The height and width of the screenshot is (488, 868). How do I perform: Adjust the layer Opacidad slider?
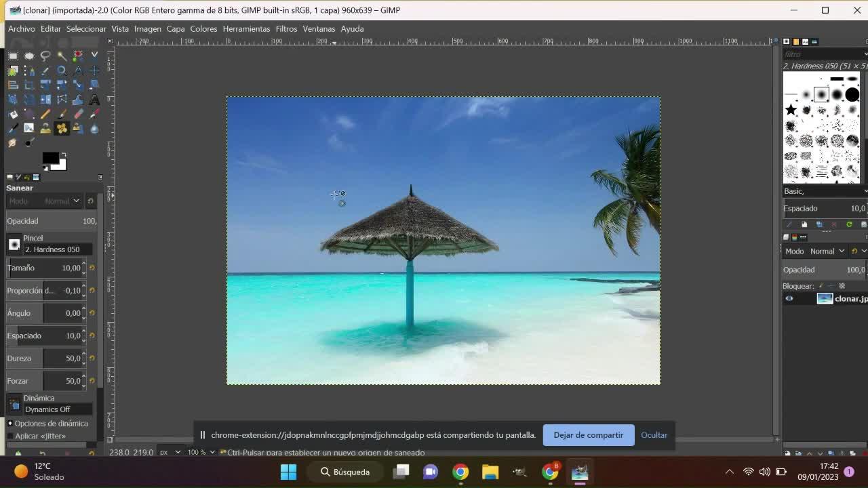tap(825, 270)
